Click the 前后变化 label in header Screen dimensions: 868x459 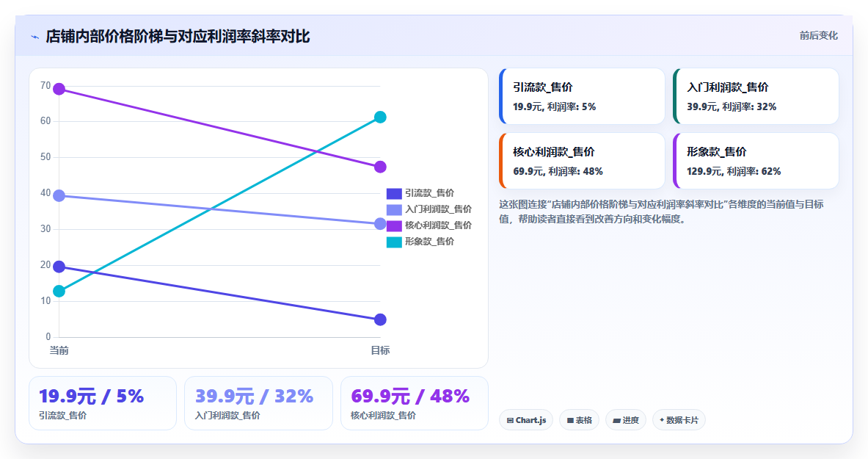pos(818,35)
